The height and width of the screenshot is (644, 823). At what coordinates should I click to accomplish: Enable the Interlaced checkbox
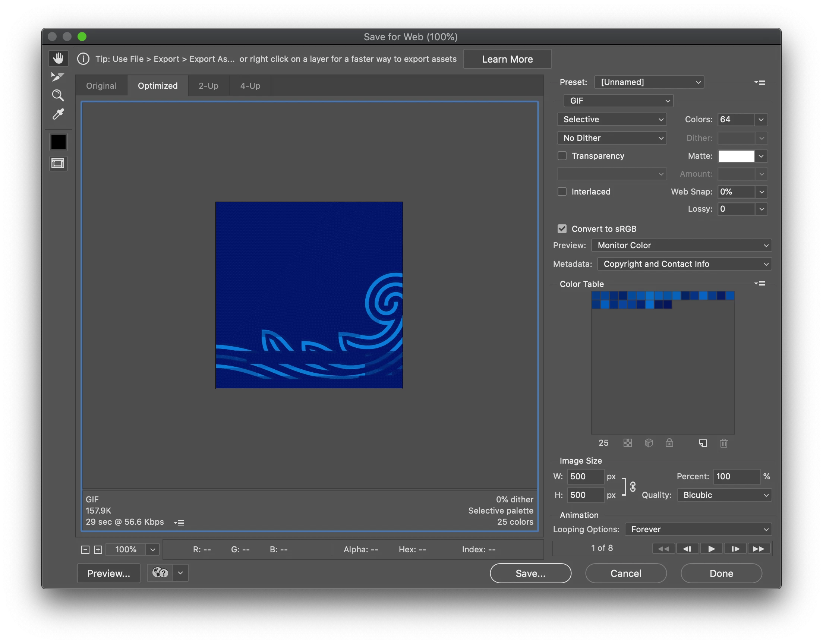(x=562, y=192)
